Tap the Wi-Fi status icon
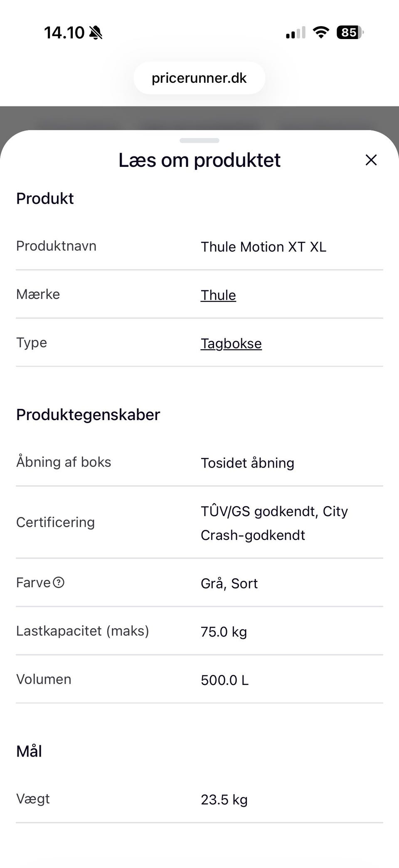Viewport: 399px width, 868px height. pos(320,32)
